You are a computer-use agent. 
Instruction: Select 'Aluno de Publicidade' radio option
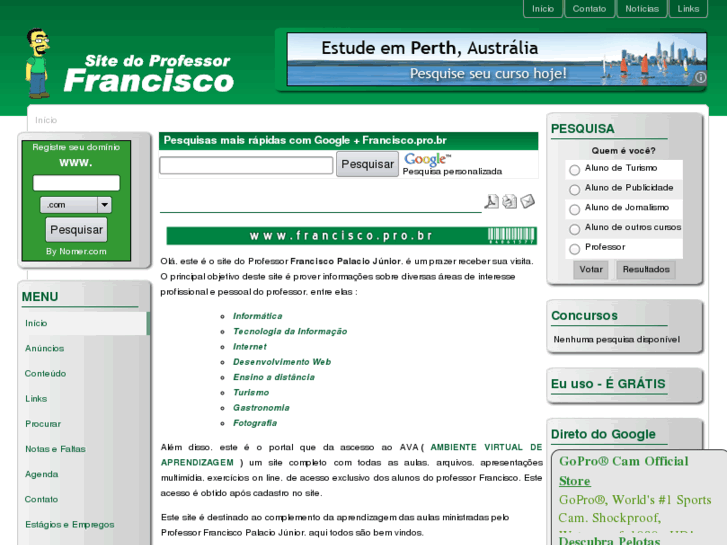(574, 189)
